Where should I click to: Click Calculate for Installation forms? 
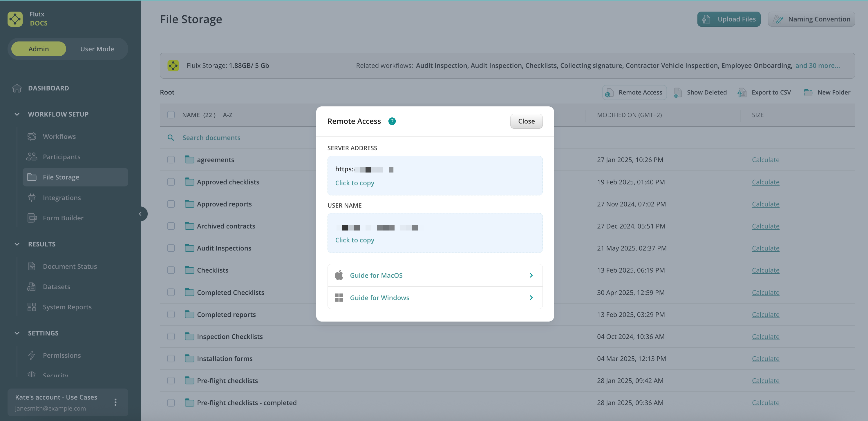coord(765,359)
